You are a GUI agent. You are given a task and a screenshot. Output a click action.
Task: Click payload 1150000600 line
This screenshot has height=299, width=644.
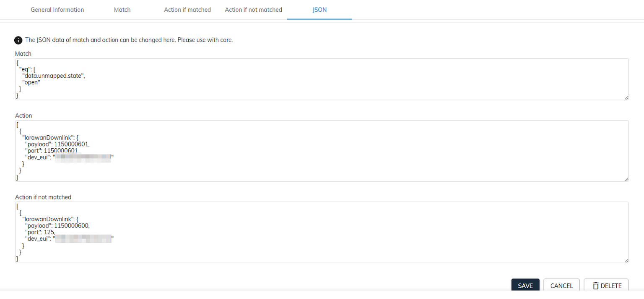[x=57, y=226]
